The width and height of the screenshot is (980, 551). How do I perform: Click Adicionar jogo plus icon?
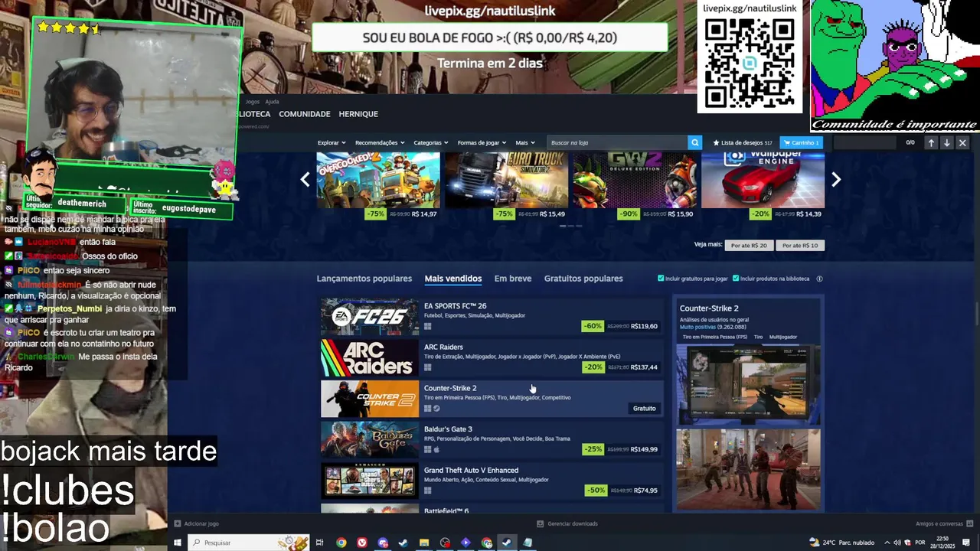click(178, 523)
